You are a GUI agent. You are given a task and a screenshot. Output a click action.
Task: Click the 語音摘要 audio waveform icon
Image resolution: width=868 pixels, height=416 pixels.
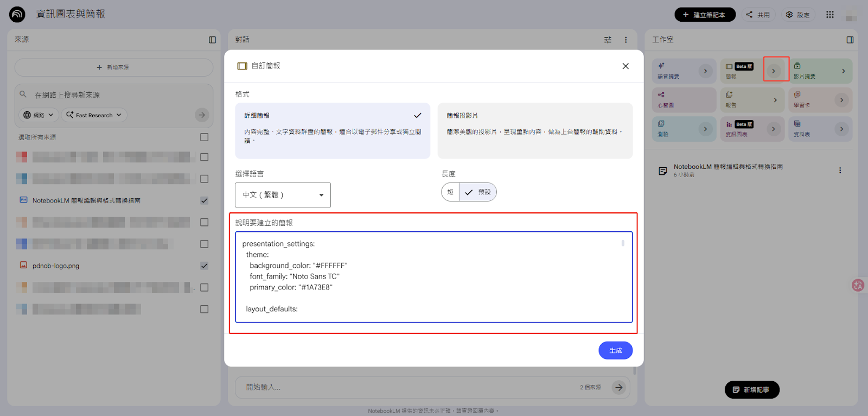tap(661, 66)
